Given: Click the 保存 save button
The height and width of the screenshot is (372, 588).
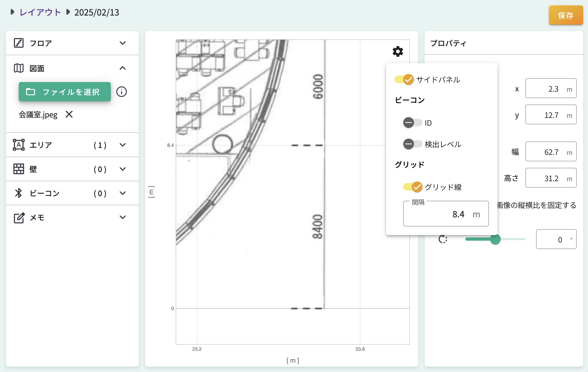Looking at the screenshot, I should (x=566, y=15).
